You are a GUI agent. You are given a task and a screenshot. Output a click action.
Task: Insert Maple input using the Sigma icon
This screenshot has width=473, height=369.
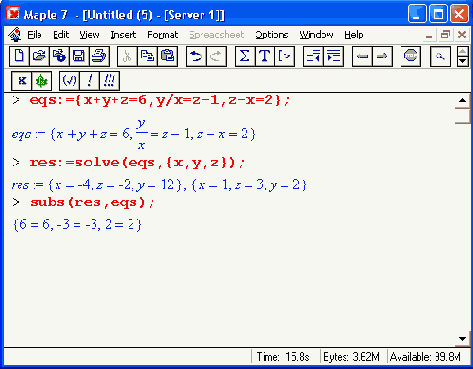(245, 56)
